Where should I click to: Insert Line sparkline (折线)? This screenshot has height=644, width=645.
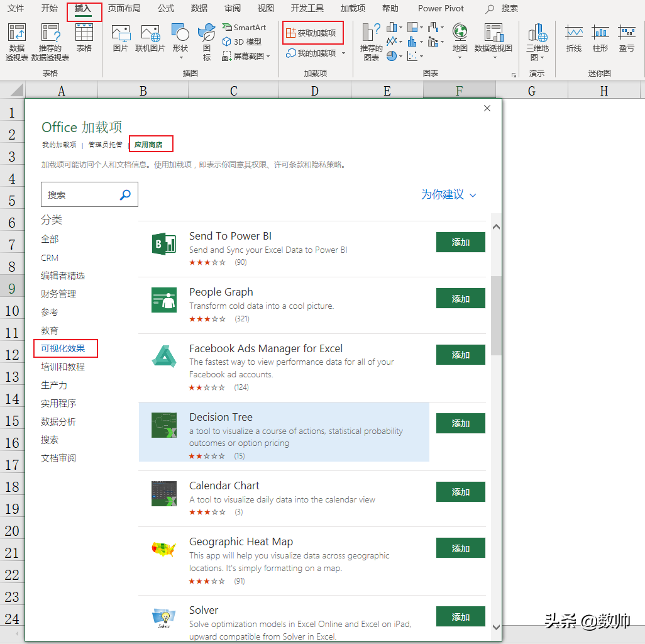click(573, 38)
